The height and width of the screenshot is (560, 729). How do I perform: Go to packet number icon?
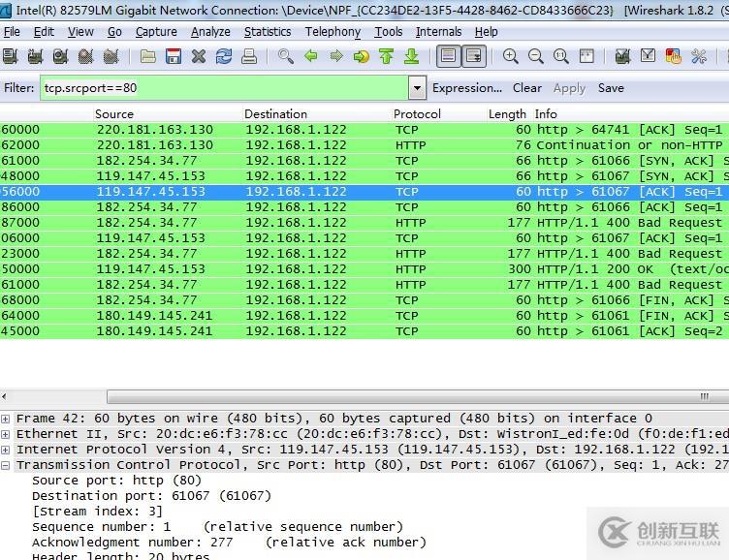[362, 56]
